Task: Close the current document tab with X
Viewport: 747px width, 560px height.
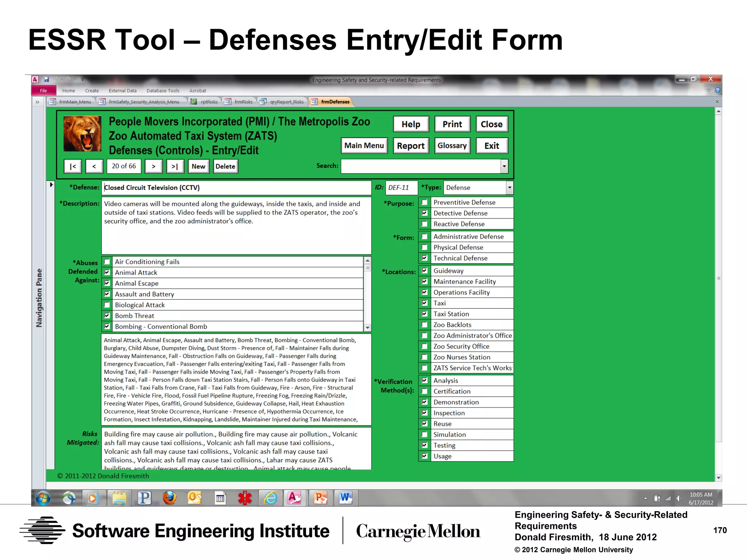Action: tap(717, 102)
